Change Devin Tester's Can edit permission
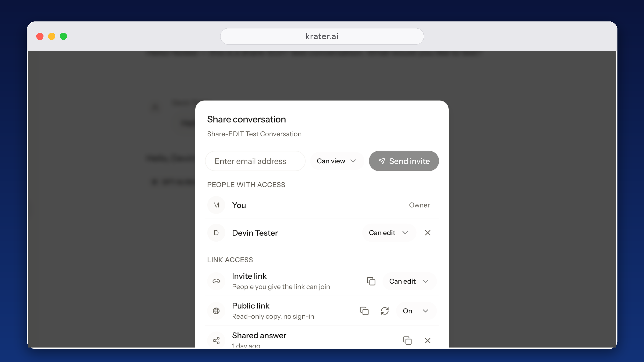Image resolution: width=644 pixels, height=362 pixels. [x=389, y=233]
